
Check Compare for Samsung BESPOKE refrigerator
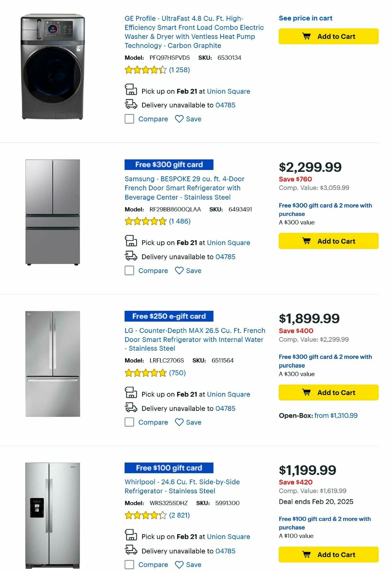(x=129, y=271)
